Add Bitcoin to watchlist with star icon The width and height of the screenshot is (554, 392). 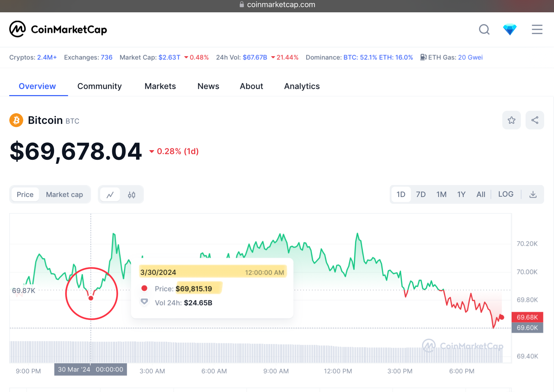tap(512, 120)
